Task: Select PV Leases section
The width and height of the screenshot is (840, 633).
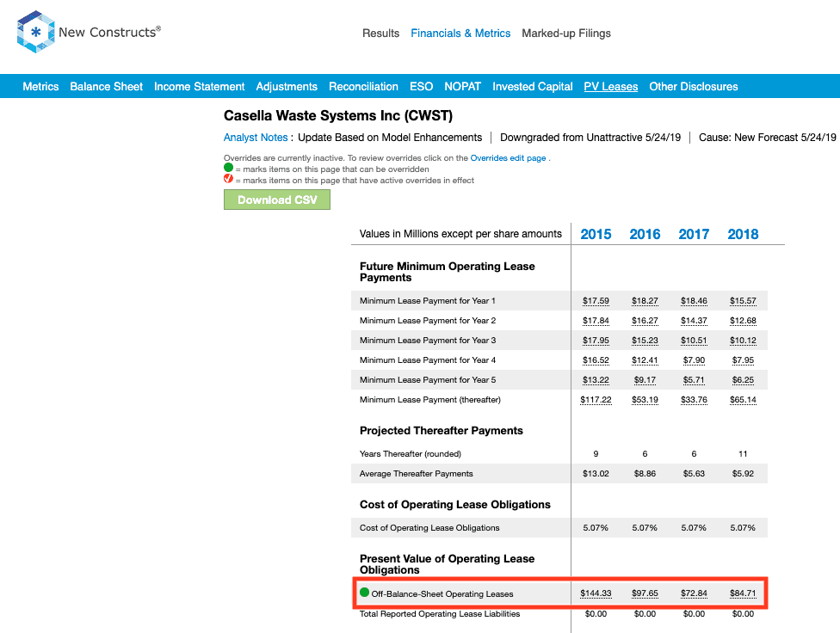Action: [611, 86]
